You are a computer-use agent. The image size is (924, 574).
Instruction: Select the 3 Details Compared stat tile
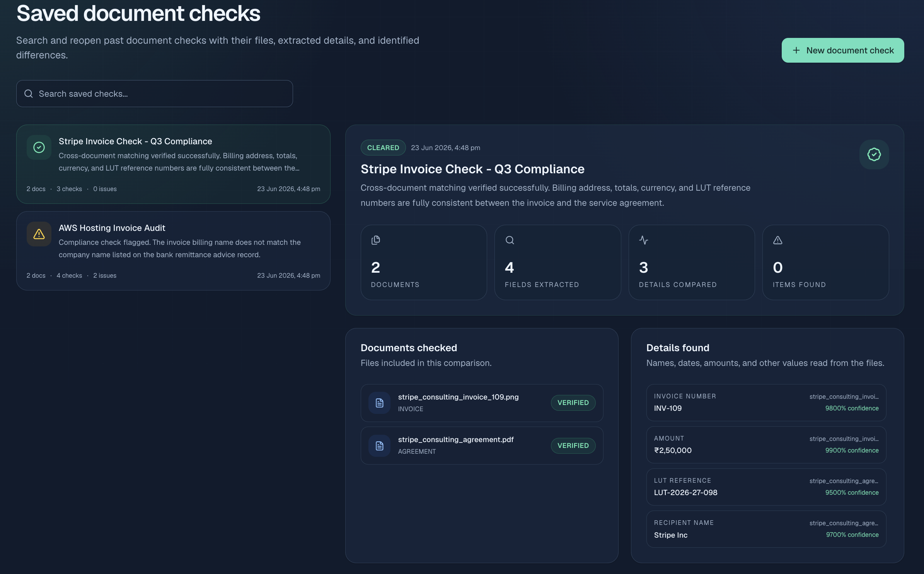tap(692, 262)
